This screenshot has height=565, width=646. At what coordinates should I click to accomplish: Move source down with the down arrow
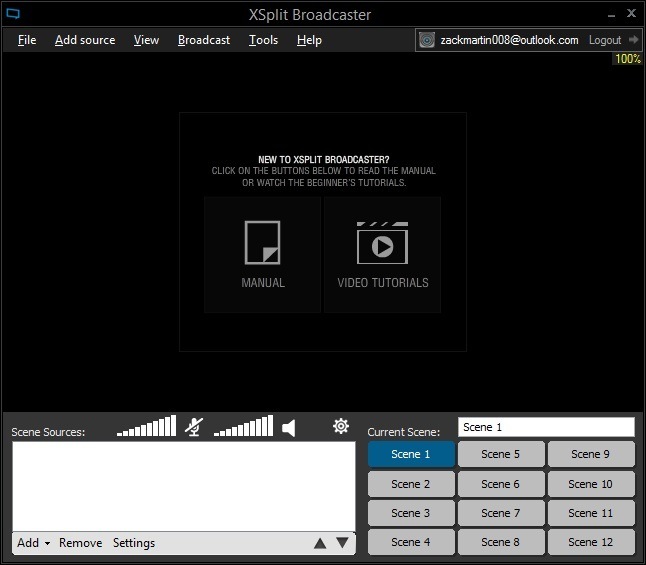(342, 542)
